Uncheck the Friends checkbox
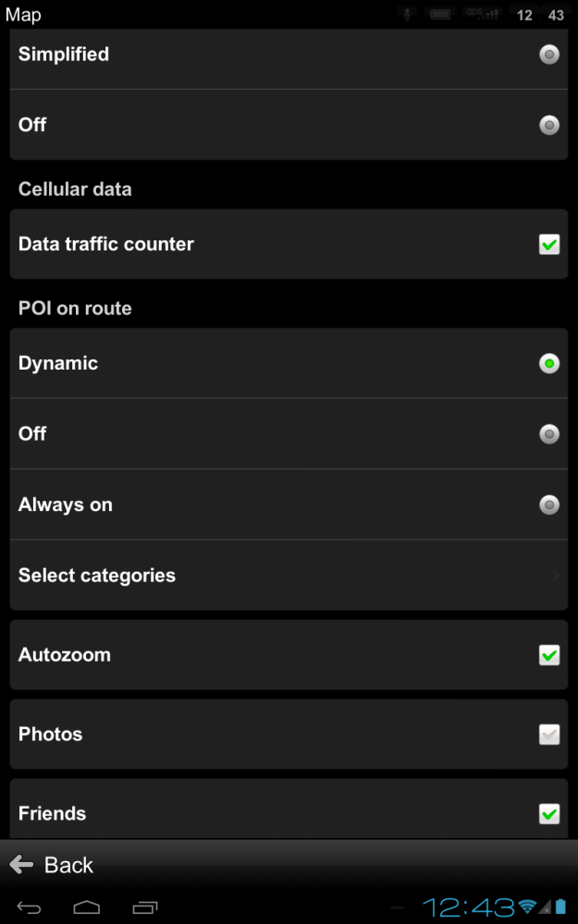This screenshot has height=924, width=578. [548, 813]
